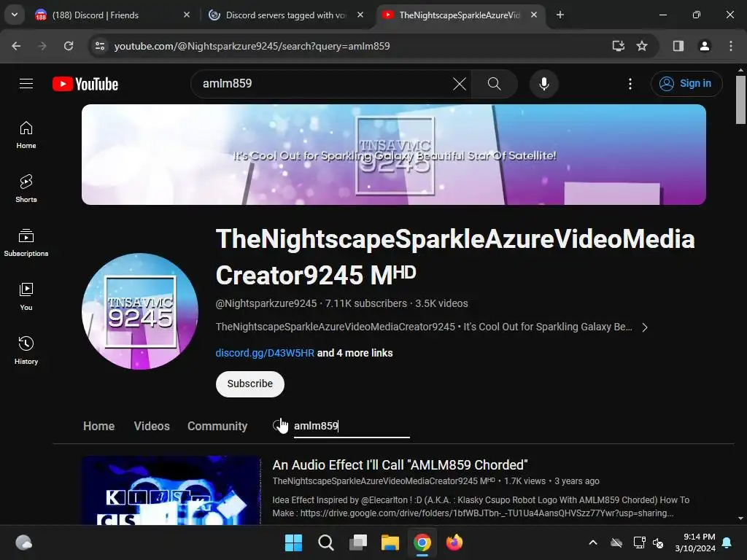Click the Chrome taskbar icon
This screenshot has width=747, height=560.
(x=422, y=542)
